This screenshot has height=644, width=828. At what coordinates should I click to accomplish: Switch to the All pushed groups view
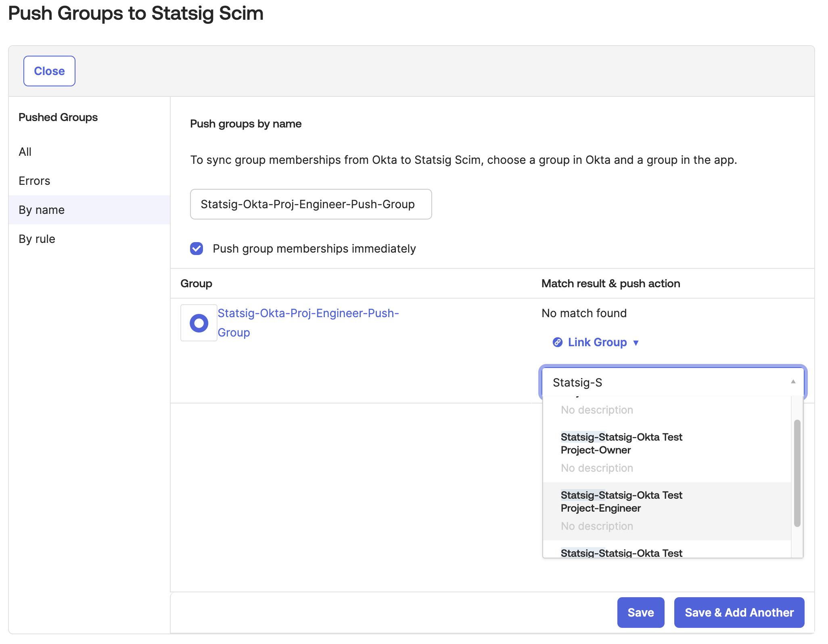pyautogui.click(x=25, y=151)
